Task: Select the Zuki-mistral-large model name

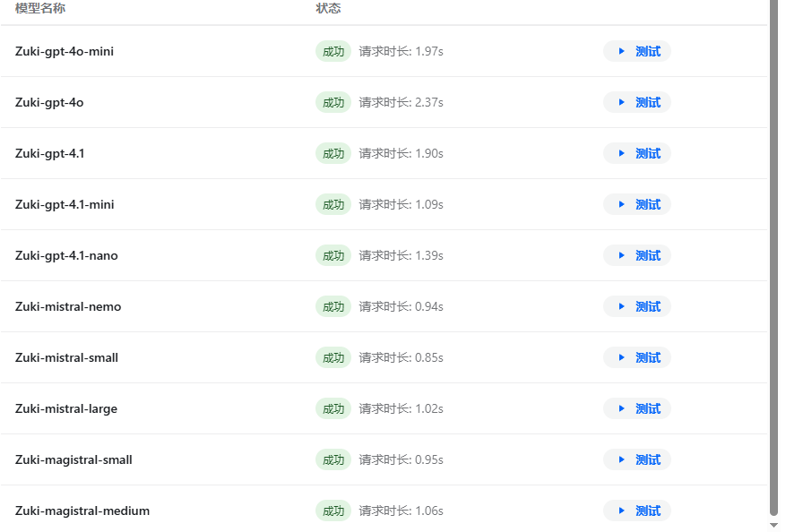Action: tap(66, 409)
